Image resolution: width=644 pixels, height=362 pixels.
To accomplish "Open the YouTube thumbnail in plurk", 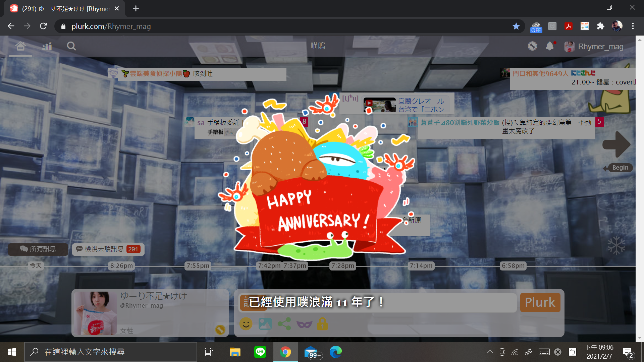I will click(x=380, y=105).
